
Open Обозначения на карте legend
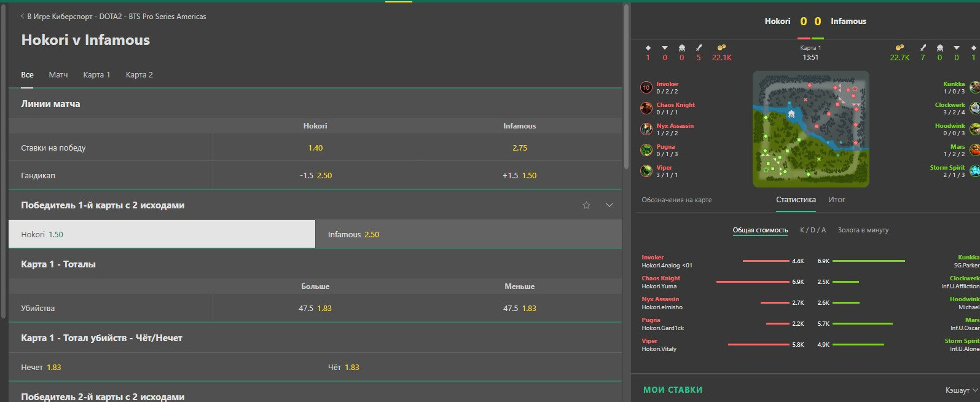pos(676,200)
